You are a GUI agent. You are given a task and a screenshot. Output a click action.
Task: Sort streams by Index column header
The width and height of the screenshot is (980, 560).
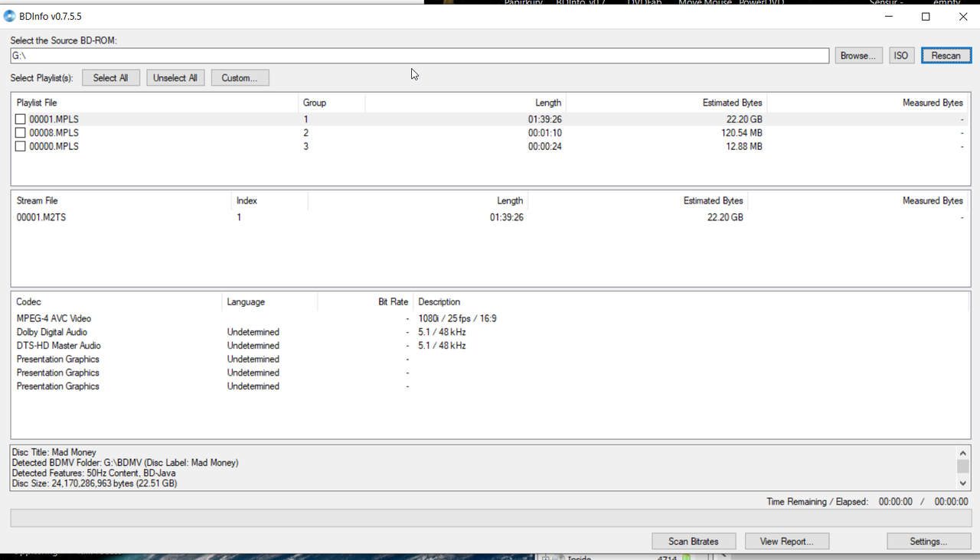click(269, 200)
